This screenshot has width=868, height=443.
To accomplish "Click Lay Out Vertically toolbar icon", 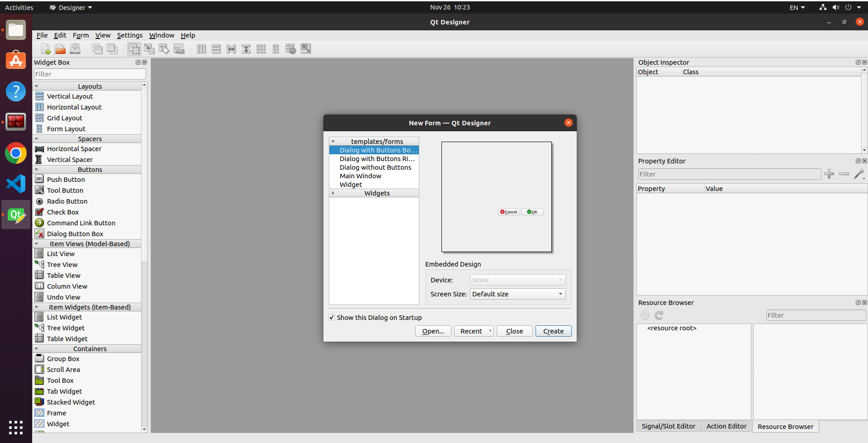I will 216,49.
